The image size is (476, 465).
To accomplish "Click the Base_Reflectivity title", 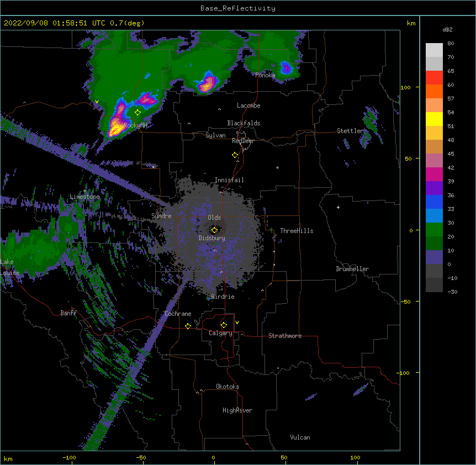I will (238, 8).
